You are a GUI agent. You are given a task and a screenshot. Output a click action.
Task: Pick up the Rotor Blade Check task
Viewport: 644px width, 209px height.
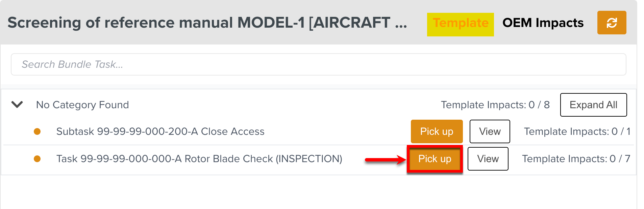coord(435,159)
